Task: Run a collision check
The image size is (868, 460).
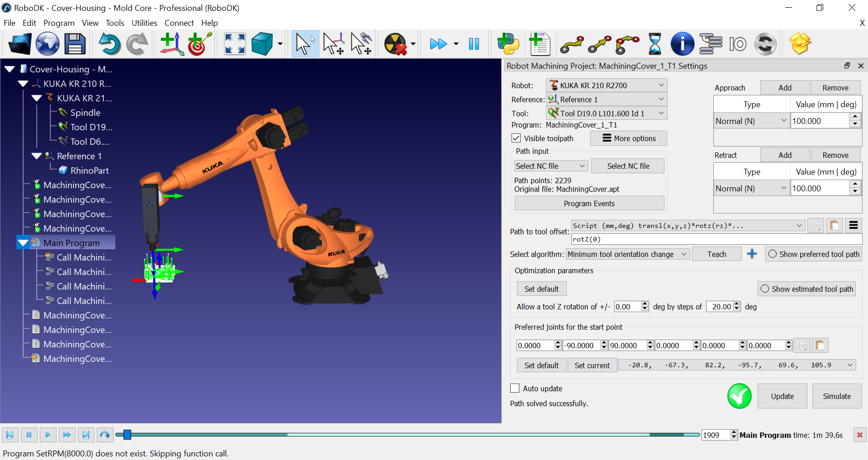Action: 395,44
